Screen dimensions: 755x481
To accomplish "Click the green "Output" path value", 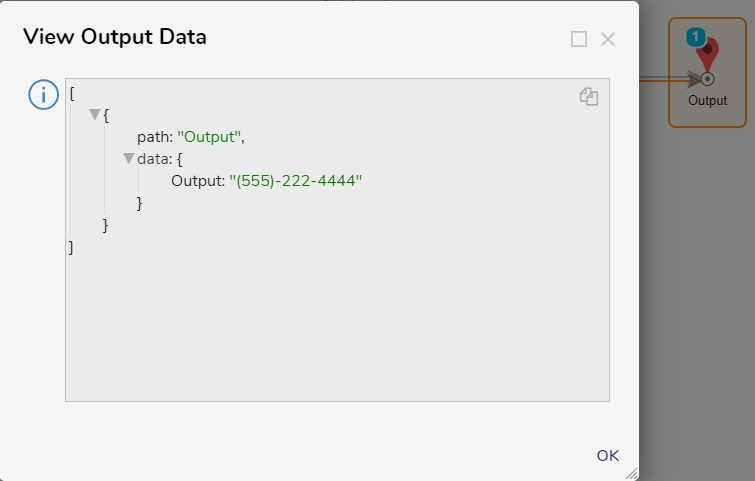I will click(x=209, y=137).
